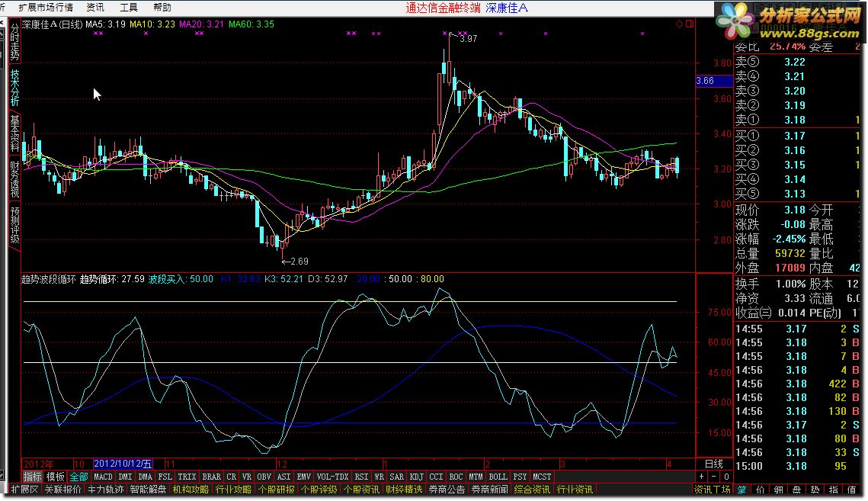
Task: Switch the indicator to MACD
Action: 103,477
